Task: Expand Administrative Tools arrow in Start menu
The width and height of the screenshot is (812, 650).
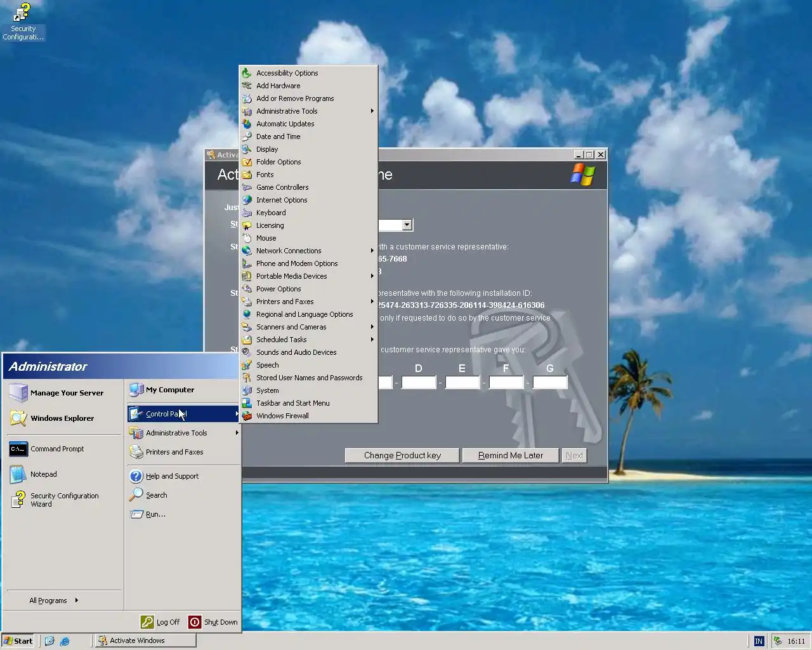Action: point(237,433)
